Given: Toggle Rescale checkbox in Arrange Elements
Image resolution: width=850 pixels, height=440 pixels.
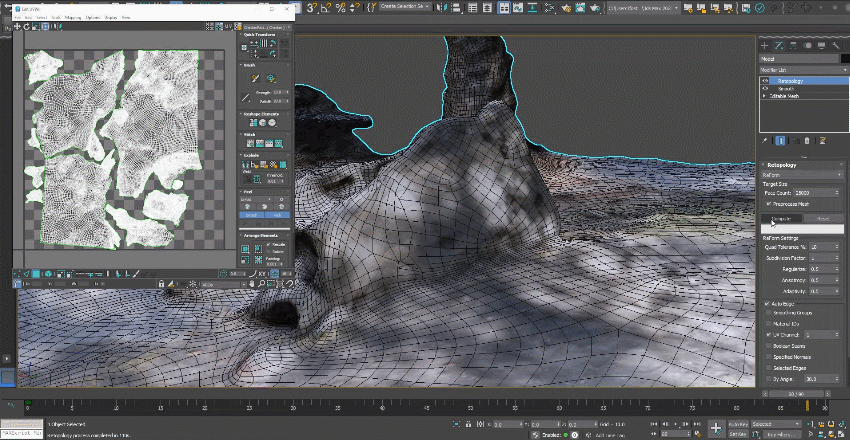Looking at the screenshot, I should [268, 244].
